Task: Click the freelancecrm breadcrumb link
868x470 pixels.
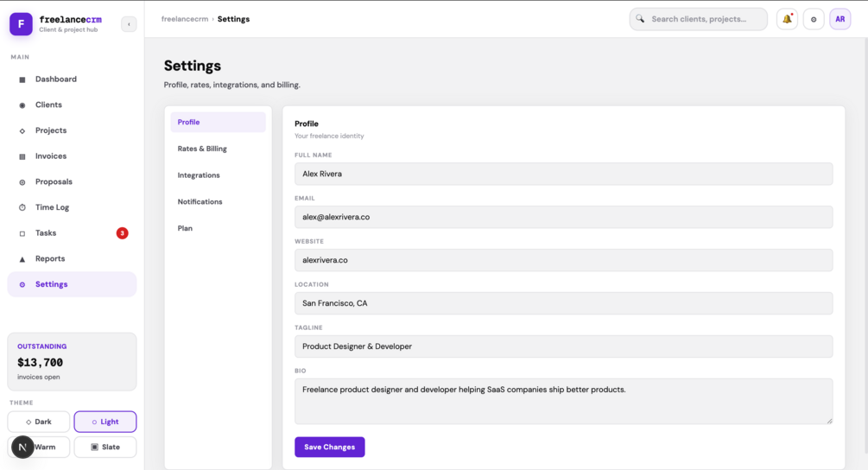Action: point(185,19)
